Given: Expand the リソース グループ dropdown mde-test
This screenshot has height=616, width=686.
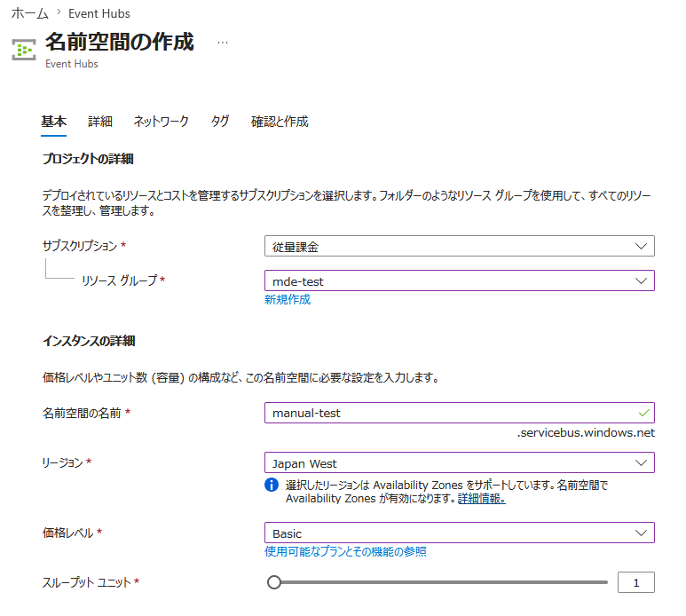Looking at the screenshot, I should (460, 280).
